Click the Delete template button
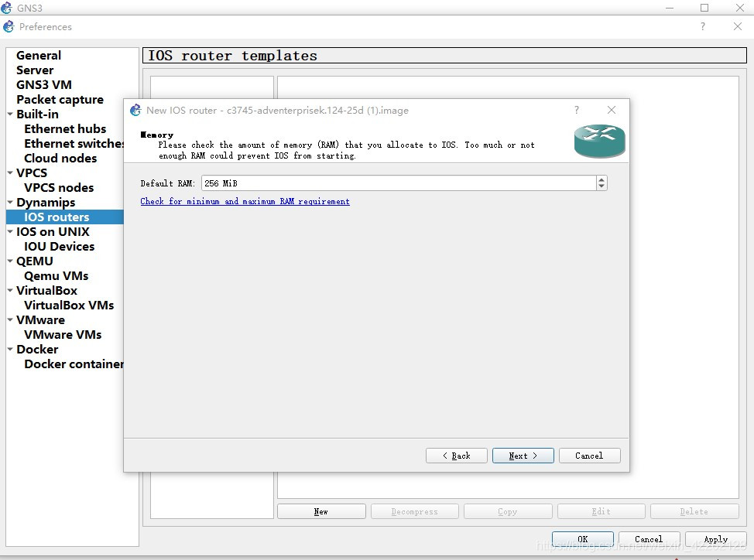 [694, 511]
